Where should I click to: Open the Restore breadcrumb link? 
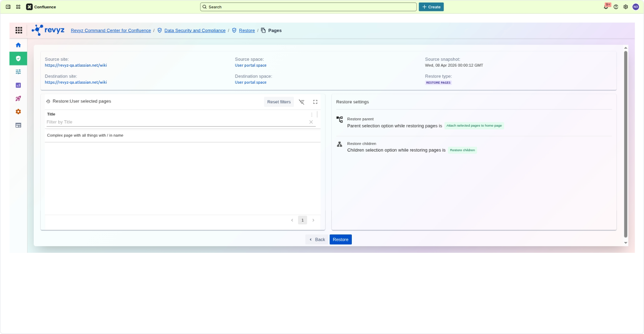247,30
